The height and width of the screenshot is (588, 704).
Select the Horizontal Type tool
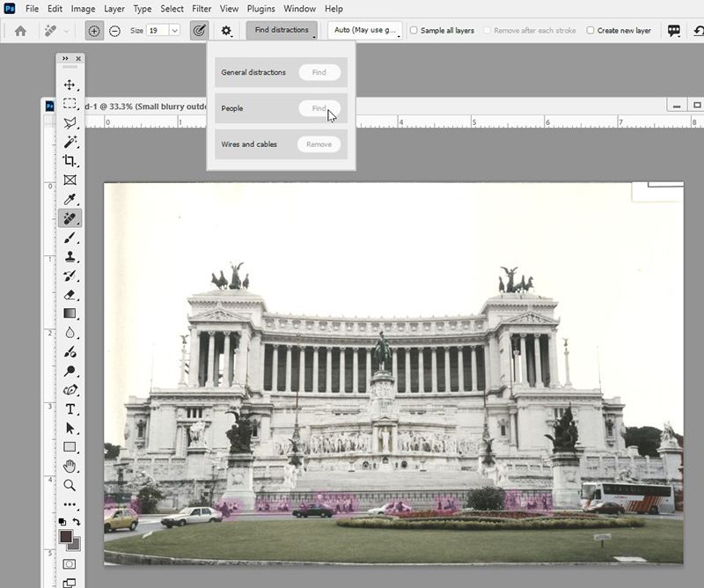[x=70, y=409]
